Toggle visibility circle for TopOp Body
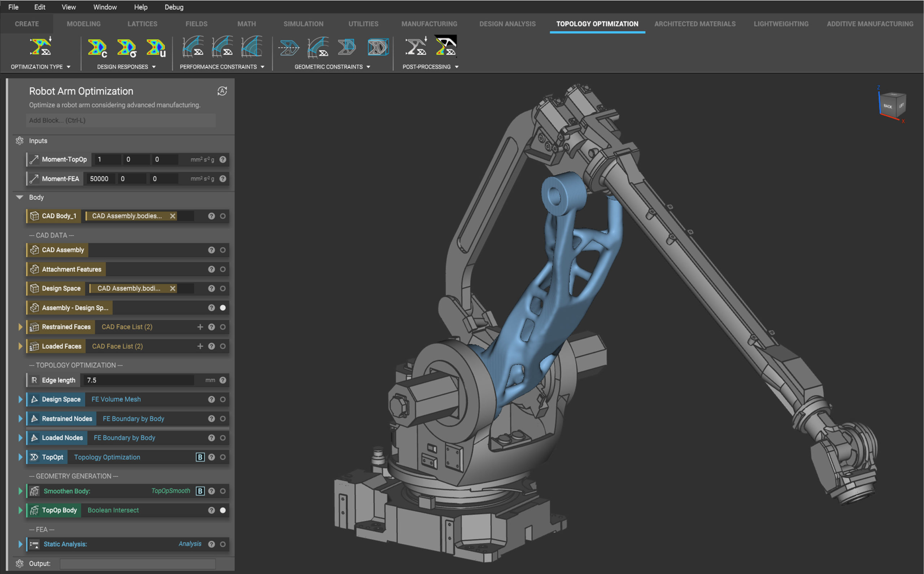The height and width of the screenshot is (574, 924). [x=223, y=510]
